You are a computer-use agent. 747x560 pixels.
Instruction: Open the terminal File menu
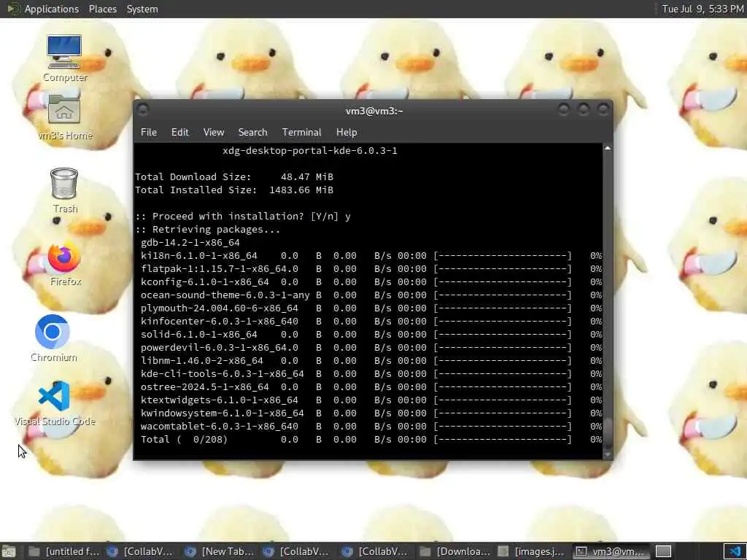tap(149, 133)
